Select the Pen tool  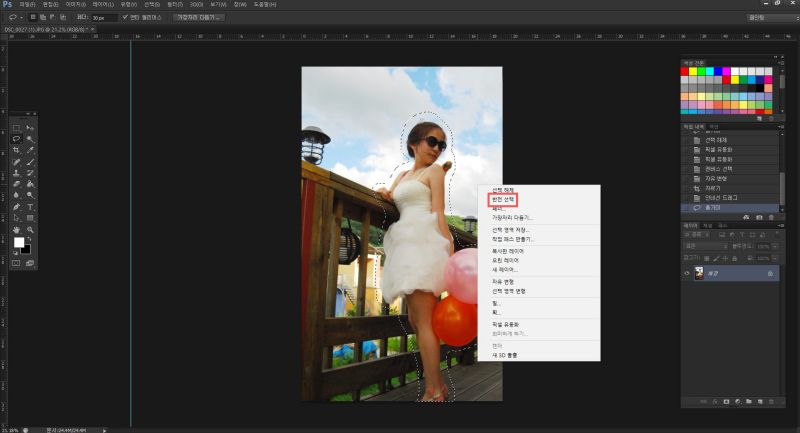coord(16,207)
